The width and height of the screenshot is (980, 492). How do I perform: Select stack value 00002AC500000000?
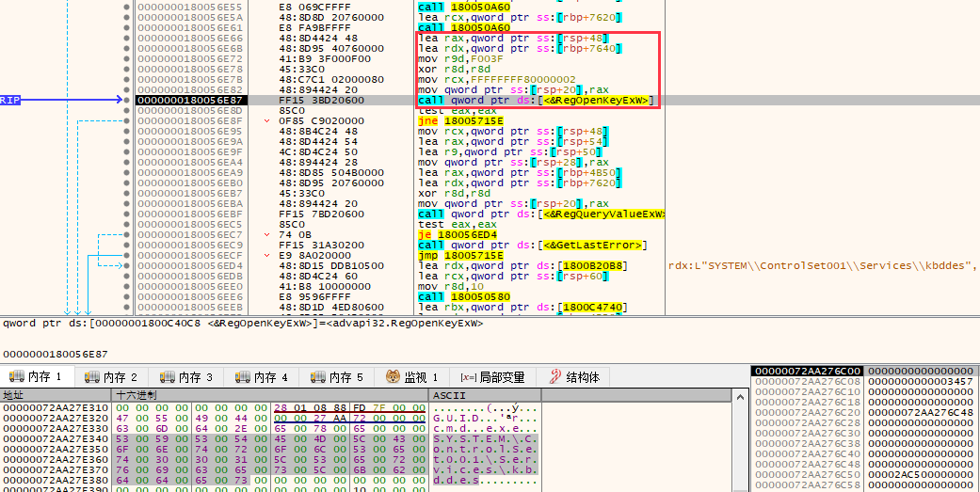[920, 474]
